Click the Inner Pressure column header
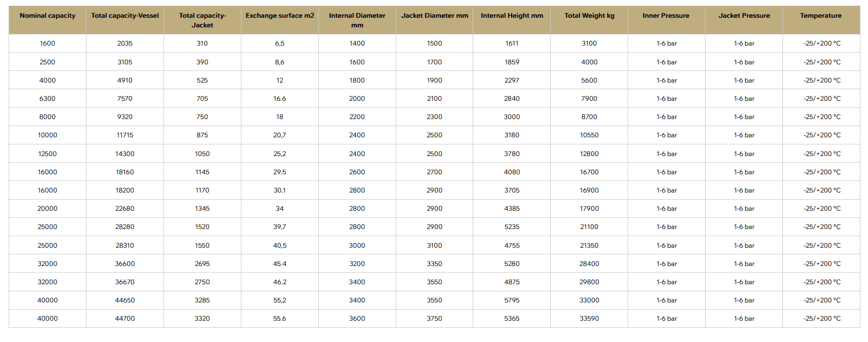868x342 pixels. (x=666, y=16)
